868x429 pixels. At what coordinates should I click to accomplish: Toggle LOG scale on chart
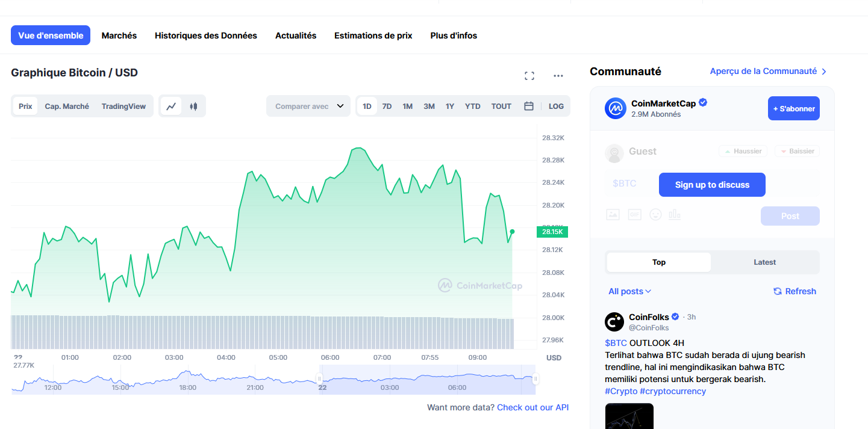(x=556, y=106)
